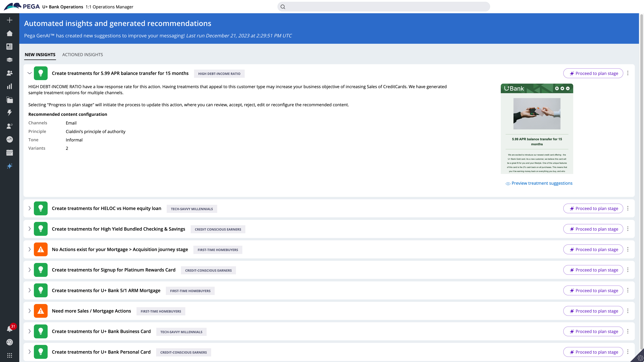Expand the Need more Sales / Mortgage Actions insight
The width and height of the screenshot is (644, 362).
coord(30,311)
